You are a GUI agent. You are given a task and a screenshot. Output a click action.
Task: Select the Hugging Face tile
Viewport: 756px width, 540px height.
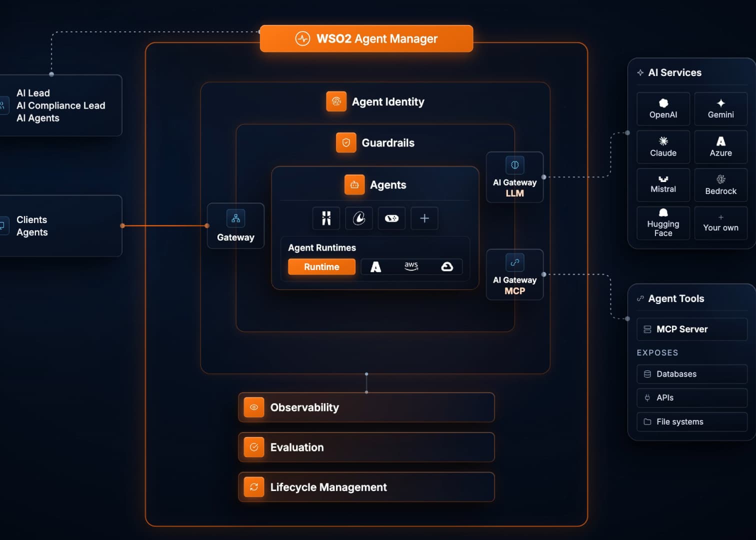tap(663, 223)
